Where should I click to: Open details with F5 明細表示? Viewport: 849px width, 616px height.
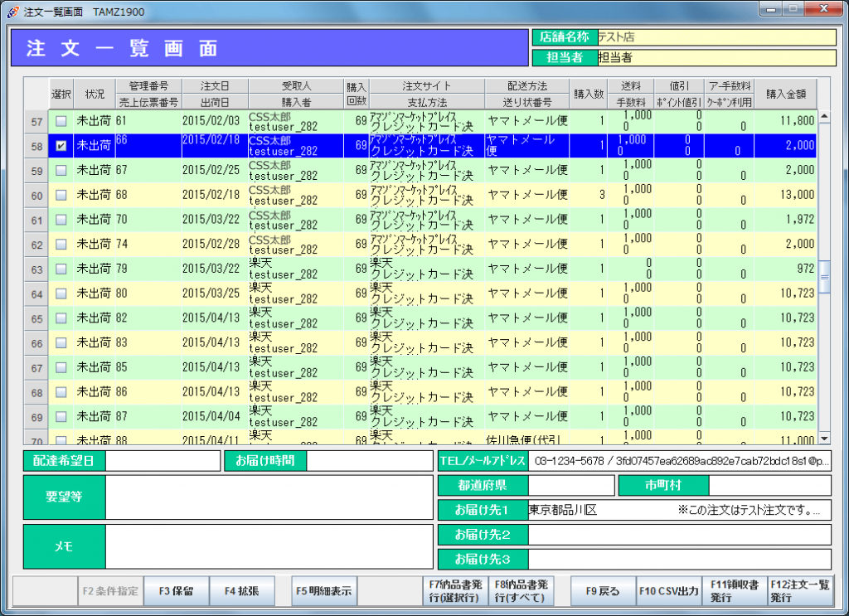323,591
